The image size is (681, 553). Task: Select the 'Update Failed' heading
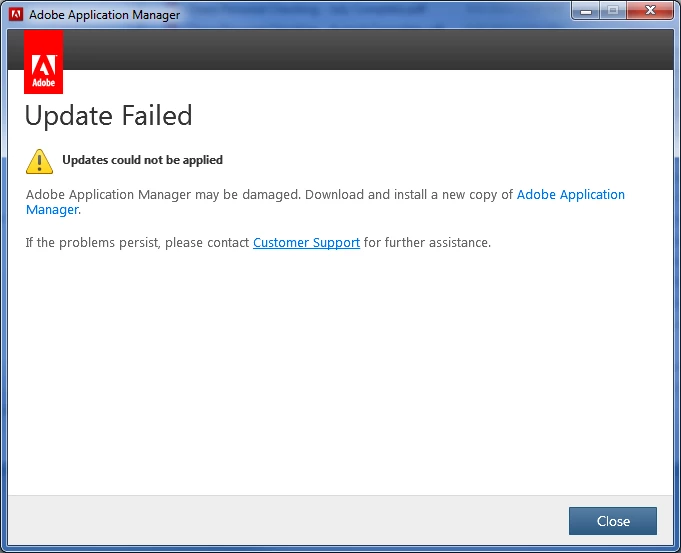tap(109, 116)
